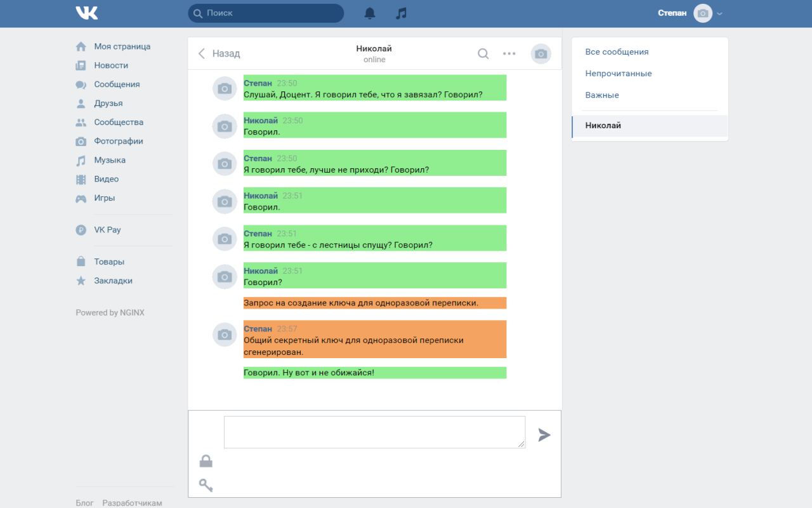
Task: Click the message text input box
Action: 374,432
